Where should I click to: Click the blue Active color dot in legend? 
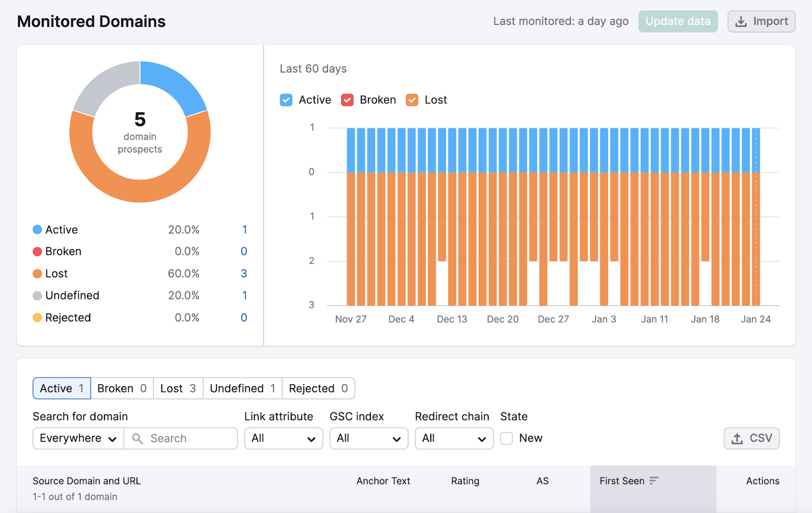(36, 229)
